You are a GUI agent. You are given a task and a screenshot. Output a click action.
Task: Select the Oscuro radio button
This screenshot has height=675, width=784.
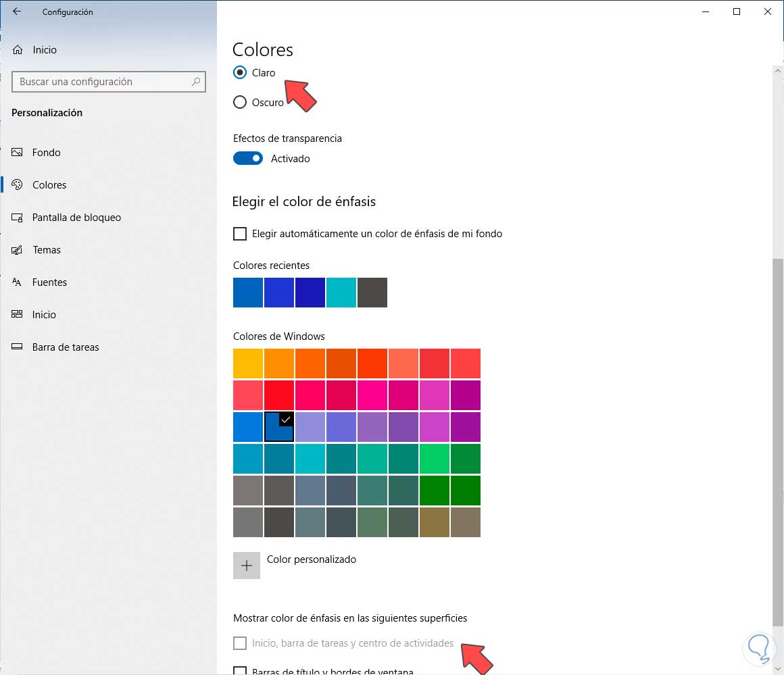tap(240, 103)
